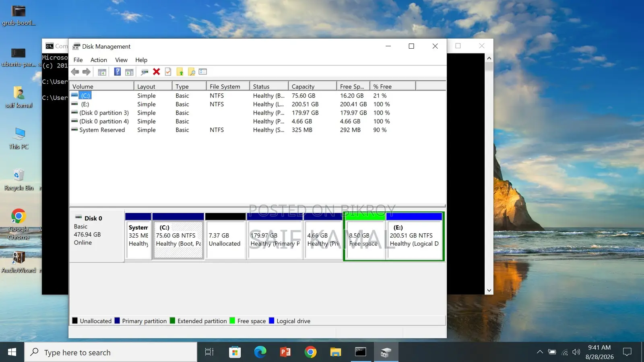Viewport: 644px width, 362px height.
Task: Select the (C:) volume row
Action: 258,96
